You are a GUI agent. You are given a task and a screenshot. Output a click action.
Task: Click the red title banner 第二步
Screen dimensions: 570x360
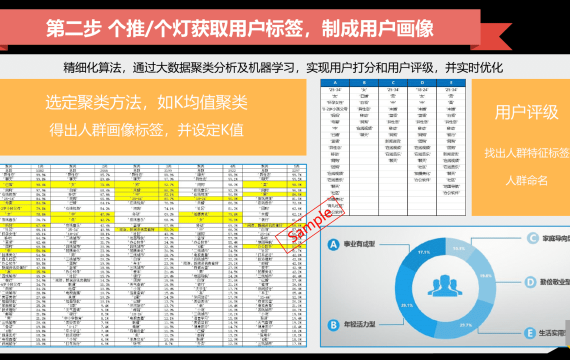[240, 28]
